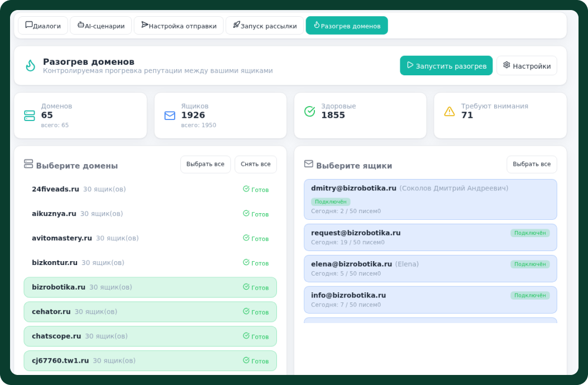This screenshot has height=385, width=588.
Task: Click the large flame icon beside the page title
Action: coord(30,65)
